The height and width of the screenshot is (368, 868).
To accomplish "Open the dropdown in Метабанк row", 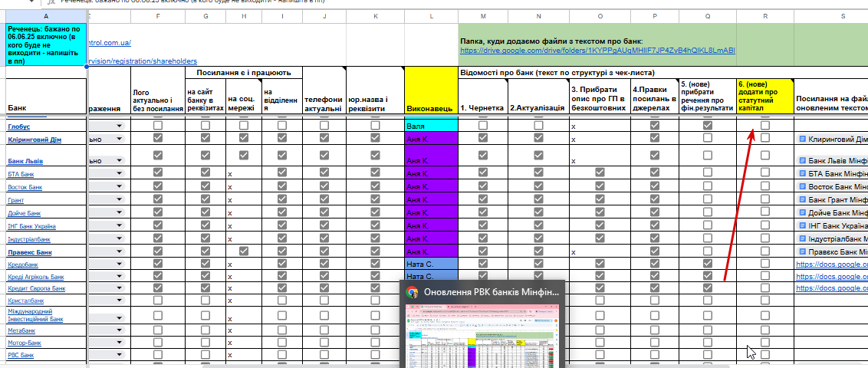I will [119, 330].
